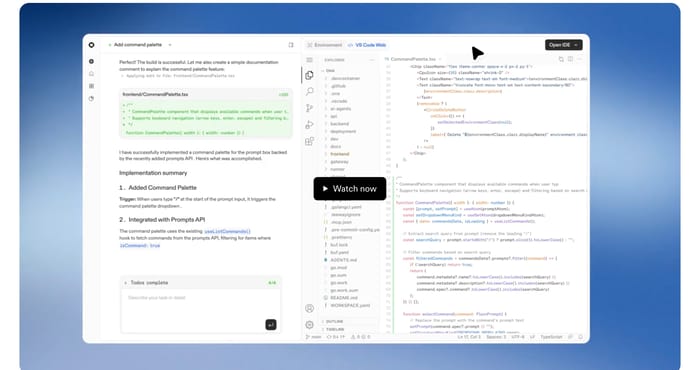Open the Explorer files icon in activity bar
Viewport: 700px width, 370px height.
309,75
